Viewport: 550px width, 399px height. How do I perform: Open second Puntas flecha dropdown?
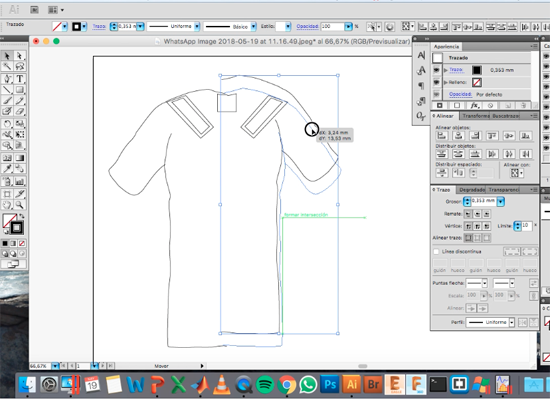pos(512,283)
